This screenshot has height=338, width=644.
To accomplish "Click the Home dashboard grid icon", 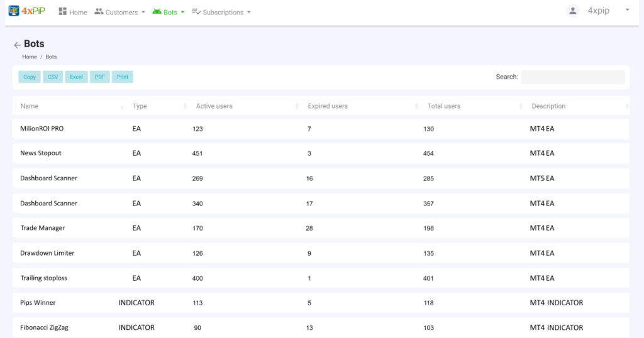I will [62, 12].
